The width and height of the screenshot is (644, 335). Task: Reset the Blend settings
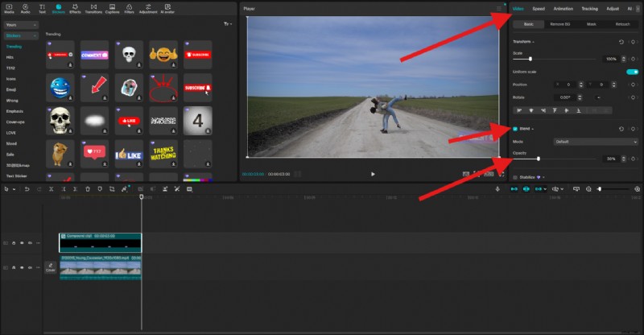click(621, 129)
